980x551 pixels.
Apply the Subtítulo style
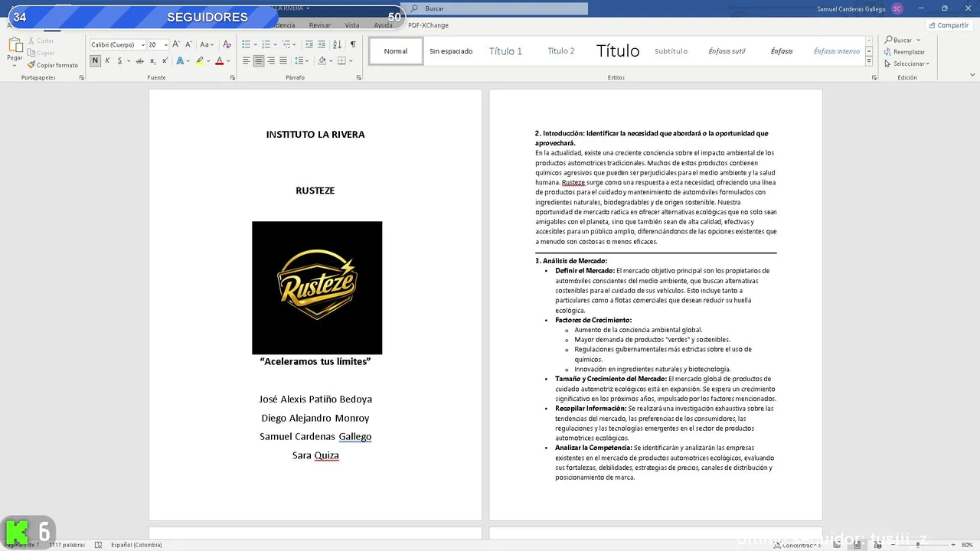coord(671,51)
